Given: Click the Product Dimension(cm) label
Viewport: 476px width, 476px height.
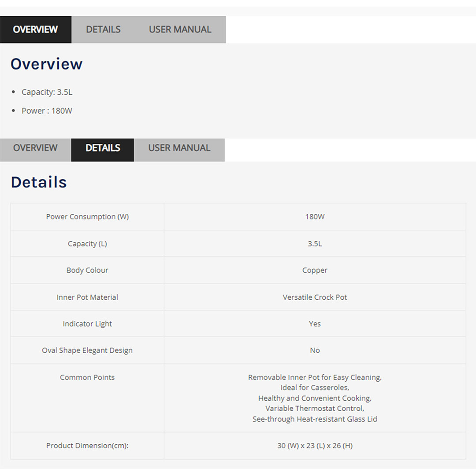Looking at the screenshot, I should click(87, 446).
